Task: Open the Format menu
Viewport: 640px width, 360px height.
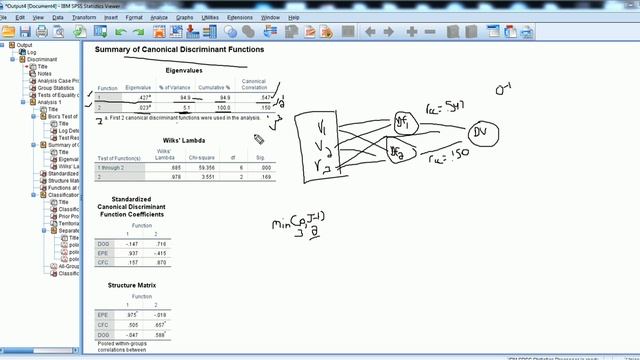Action: [x=134, y=18]
